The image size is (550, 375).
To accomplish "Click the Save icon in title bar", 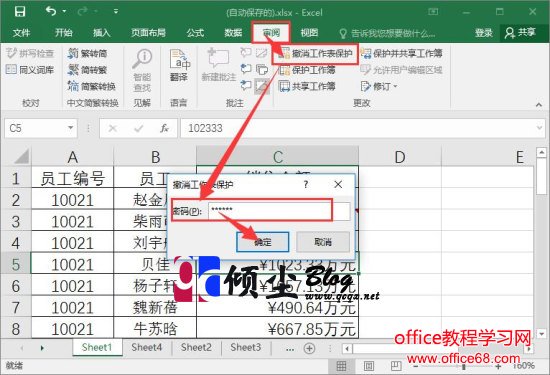I will (20, 12).
